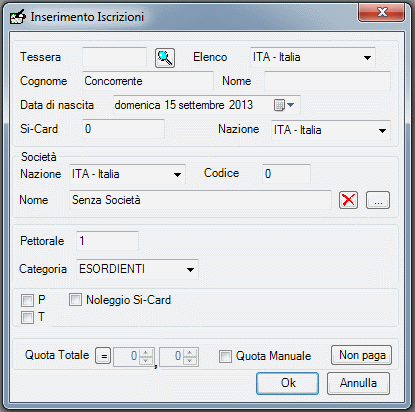Expand the Elenco dropdown
The image size is (415, 412).
[x=313, y=57]
